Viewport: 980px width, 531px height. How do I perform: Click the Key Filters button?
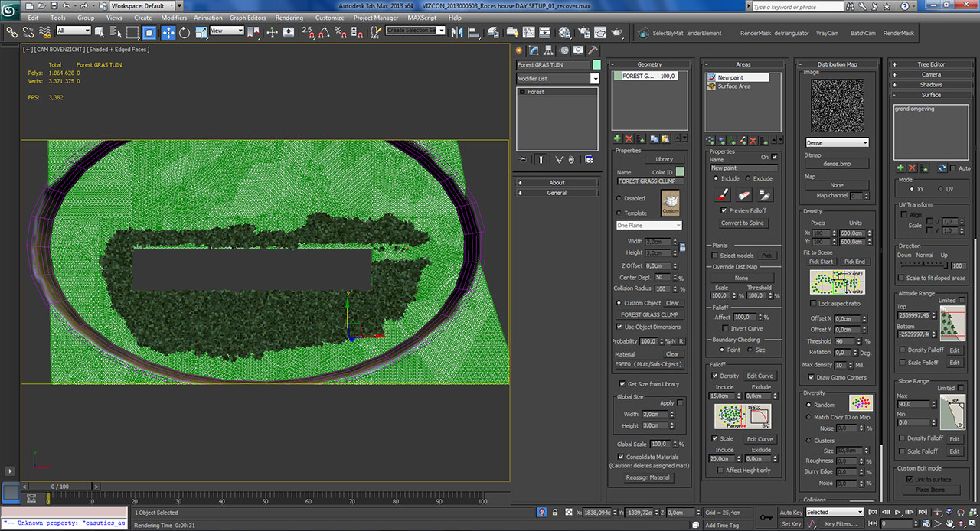841,524
